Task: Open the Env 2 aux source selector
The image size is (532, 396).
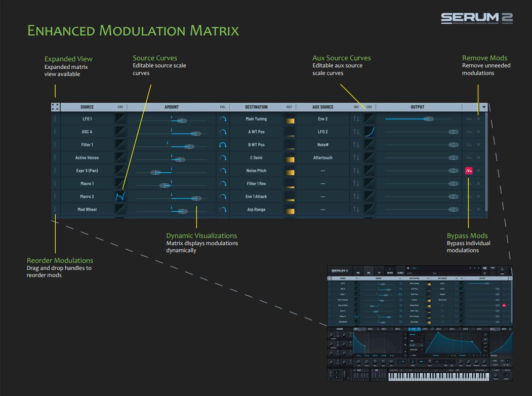Action: 322,119
